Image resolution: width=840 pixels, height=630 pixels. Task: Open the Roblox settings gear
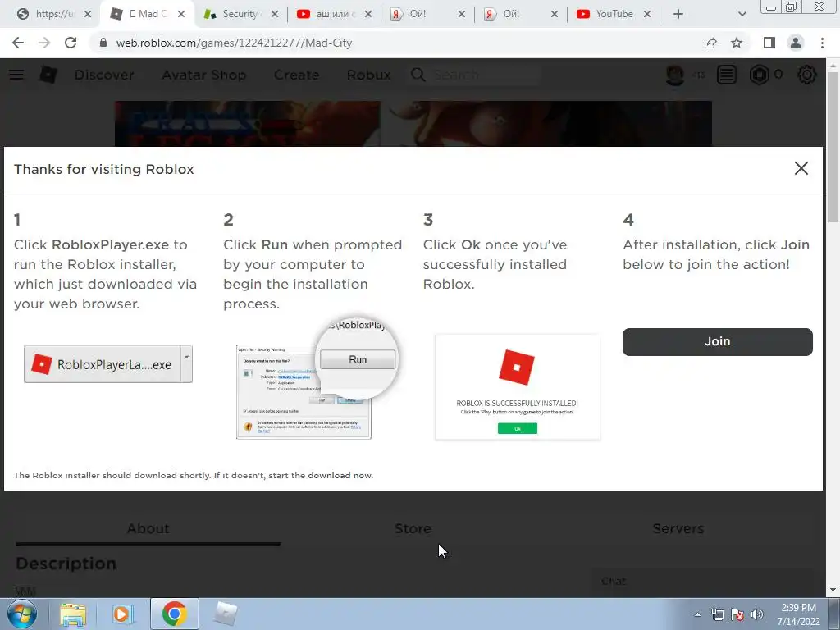[x=807, y=75]
